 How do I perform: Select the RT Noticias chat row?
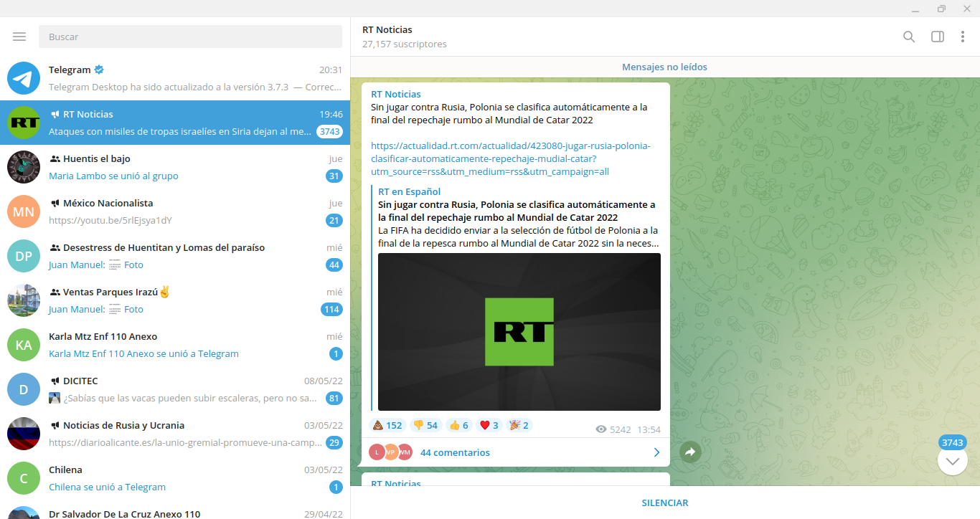point(175,123)
